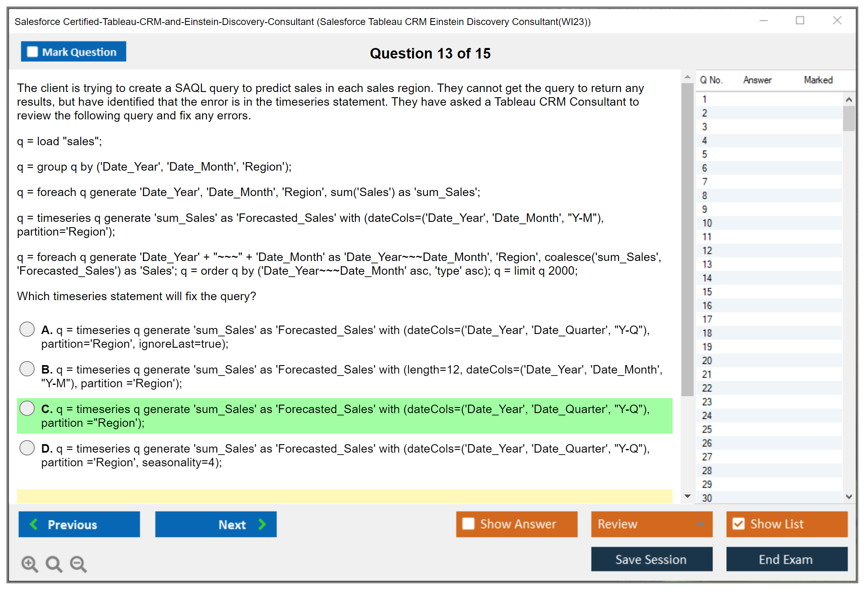Select question 13 in the list
Viewport: 868px width, 593px height.
707,264
